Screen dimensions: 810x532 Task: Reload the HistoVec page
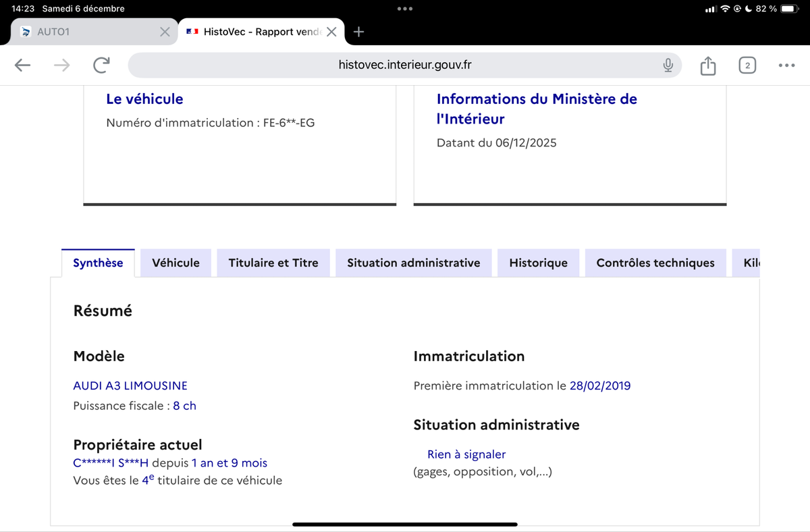coord(101,65)
